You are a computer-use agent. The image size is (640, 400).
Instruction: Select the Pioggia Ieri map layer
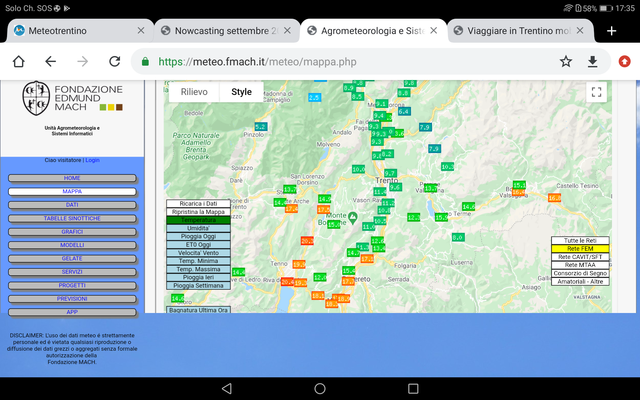tap(198, 278)
